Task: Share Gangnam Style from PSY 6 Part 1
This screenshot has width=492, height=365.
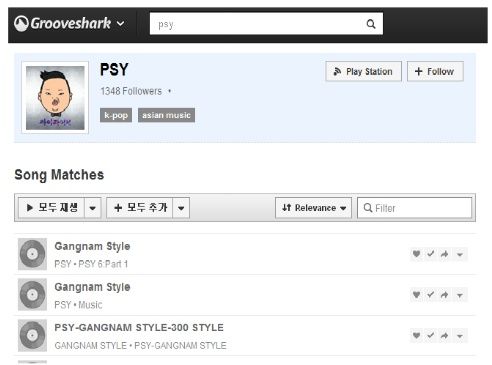Action: (445, 254)
